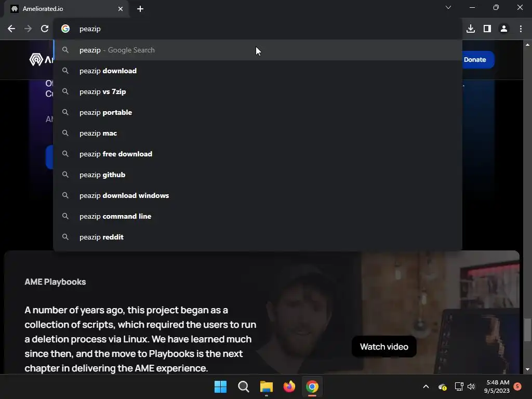Reload the current page

(x=45, y=29)
